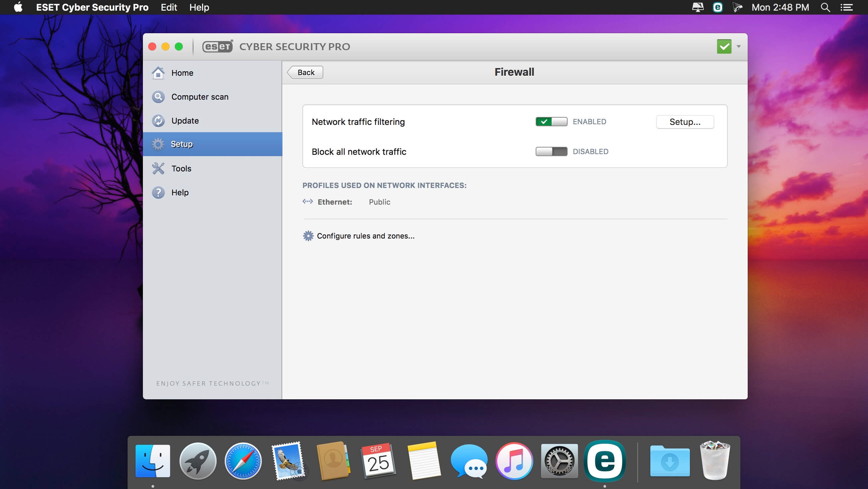Close the ESET window with red button
868x489 pixels.
tap(152, 47)
